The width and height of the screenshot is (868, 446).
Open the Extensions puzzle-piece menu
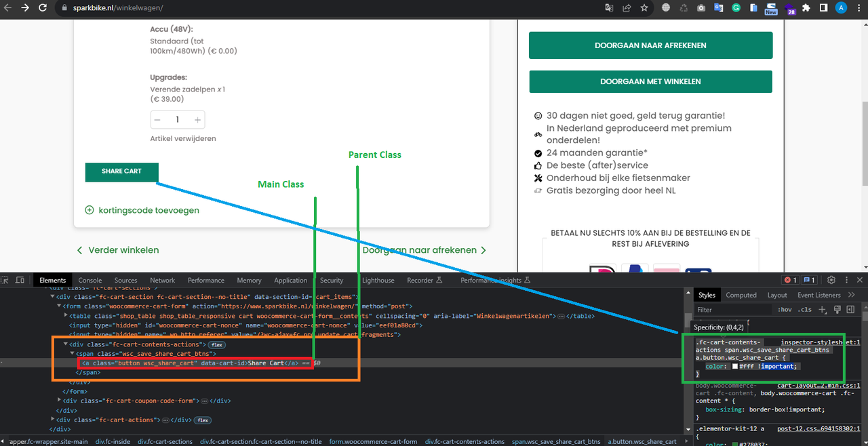click(x=806, y=7)
